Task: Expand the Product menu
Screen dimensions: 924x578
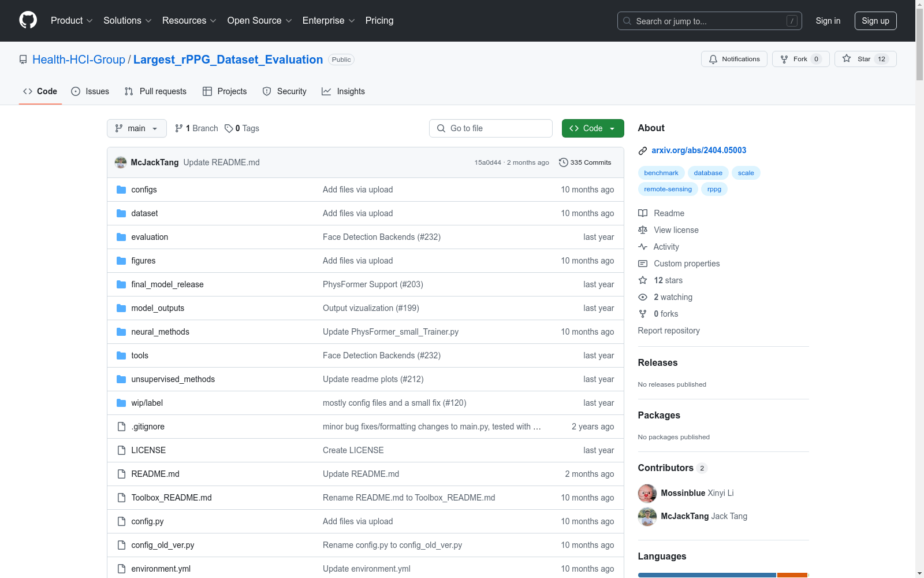Action: 72,20
